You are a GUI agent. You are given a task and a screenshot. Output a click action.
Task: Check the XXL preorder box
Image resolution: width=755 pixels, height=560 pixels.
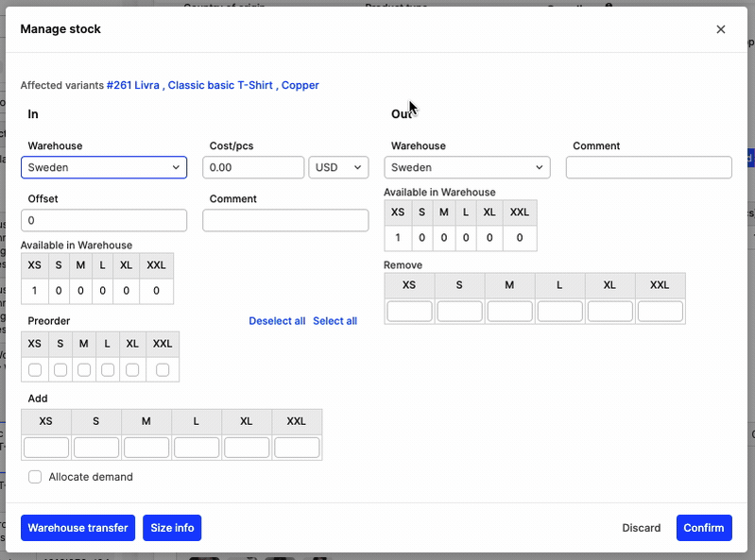point(163,370)
